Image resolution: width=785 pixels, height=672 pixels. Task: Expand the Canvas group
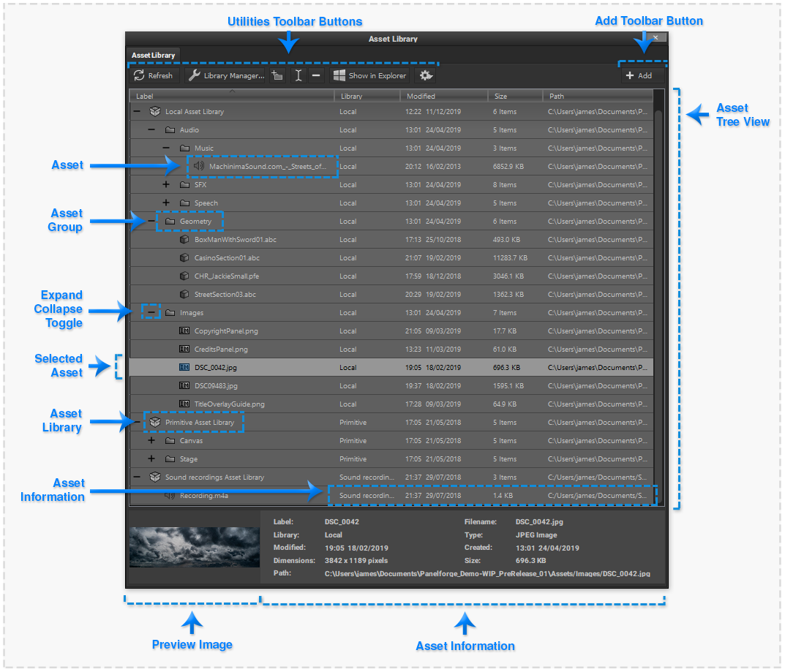(151, 441)
